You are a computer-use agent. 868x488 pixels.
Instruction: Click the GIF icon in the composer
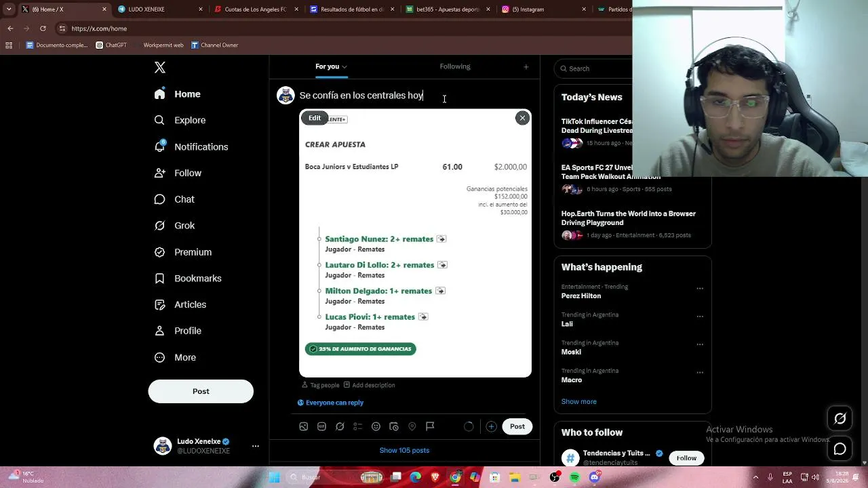pos(321,426)
